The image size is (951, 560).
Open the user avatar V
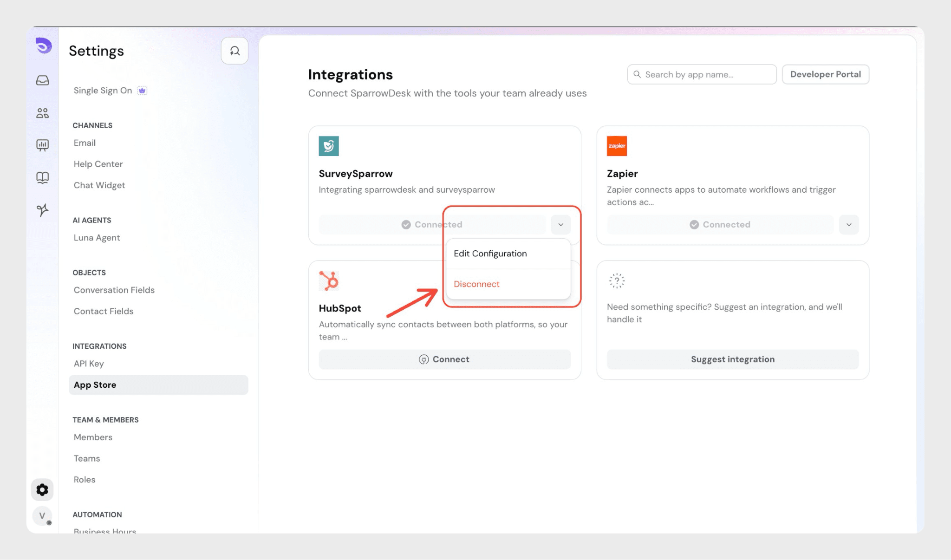tap(42, 516)
